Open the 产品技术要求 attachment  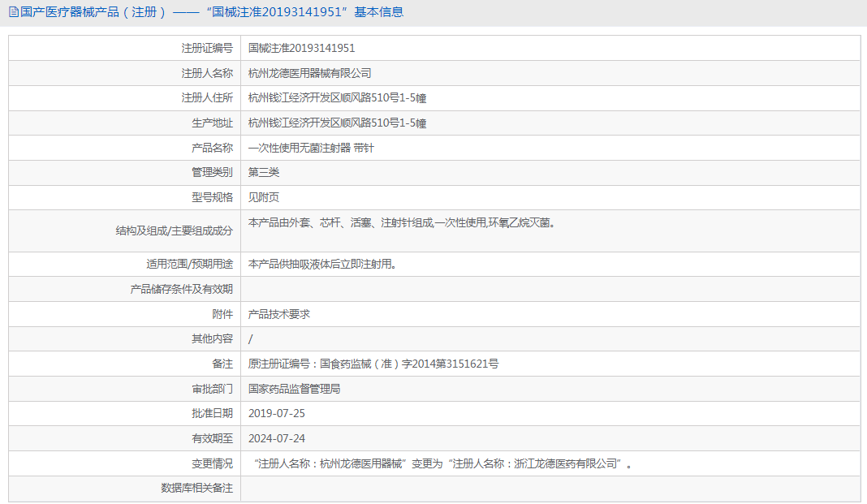click(279, 314)
